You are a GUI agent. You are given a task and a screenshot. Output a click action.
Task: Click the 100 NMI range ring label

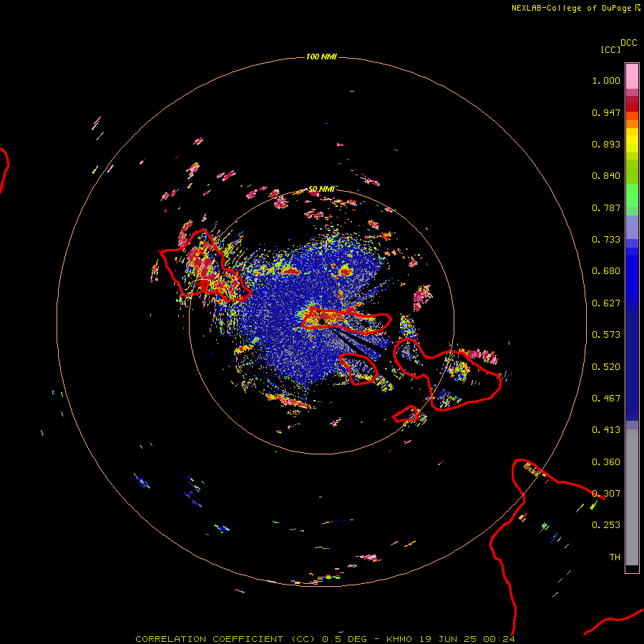(321, 57)
